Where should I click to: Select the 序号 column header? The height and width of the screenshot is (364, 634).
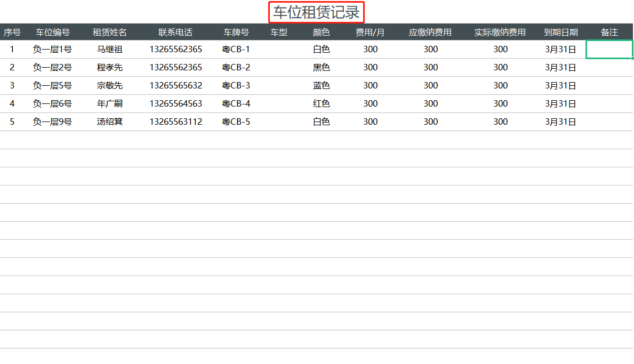12,31
